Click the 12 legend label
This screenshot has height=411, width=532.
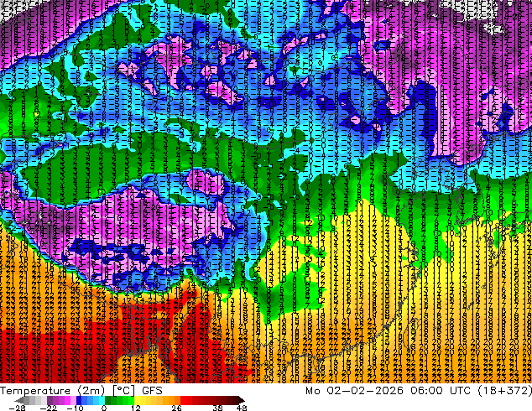136,408
